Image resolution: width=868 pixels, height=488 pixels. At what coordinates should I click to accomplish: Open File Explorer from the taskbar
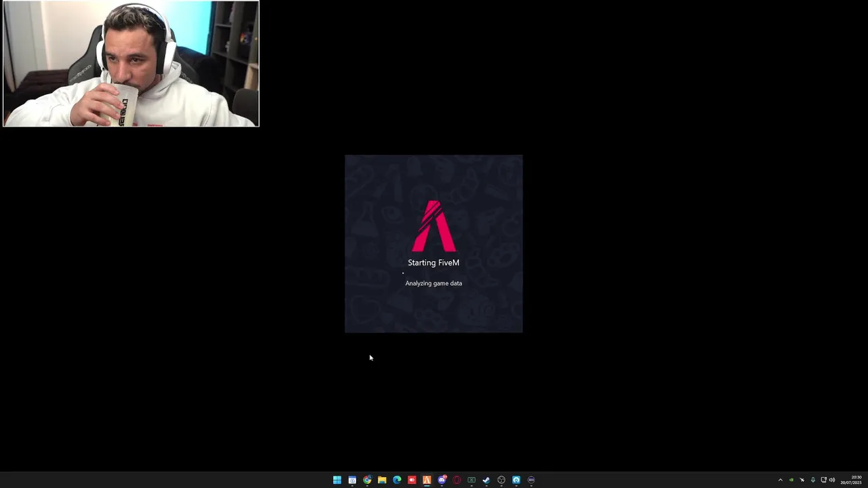tap(382, 480)
